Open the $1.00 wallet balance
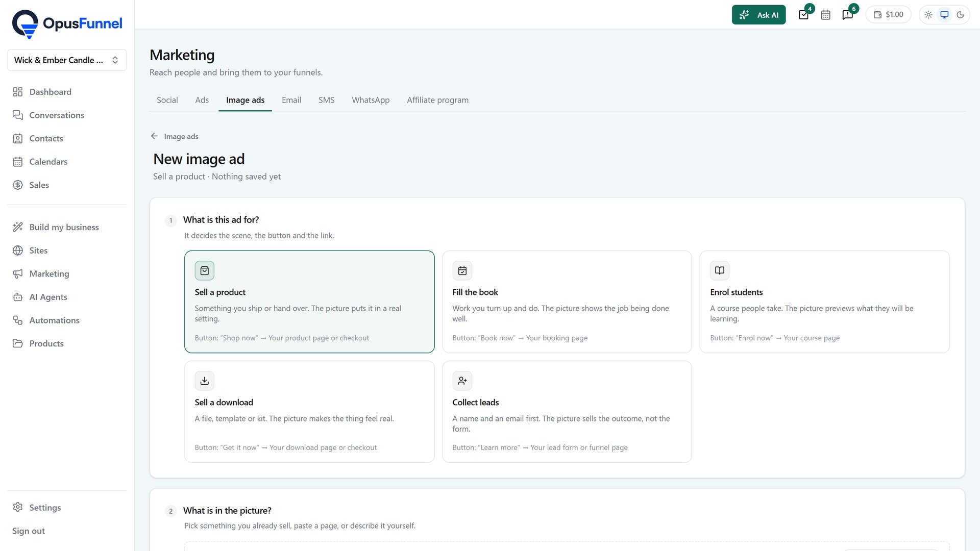Viewport: 980px width, 551px height. click(x=889, y=15)
